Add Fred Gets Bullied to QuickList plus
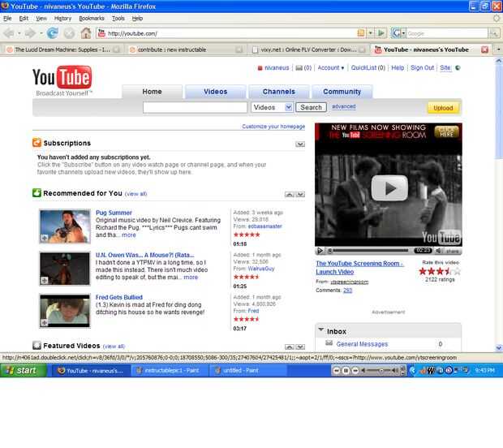The height and width of the screenshot is (448, 503). pos(45,322)
